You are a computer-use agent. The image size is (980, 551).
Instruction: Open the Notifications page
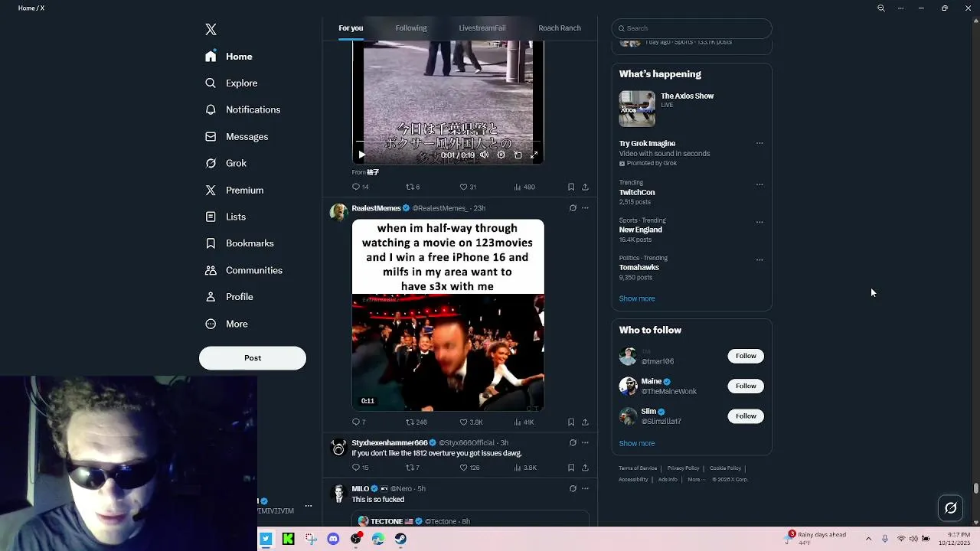click(243, 109)
